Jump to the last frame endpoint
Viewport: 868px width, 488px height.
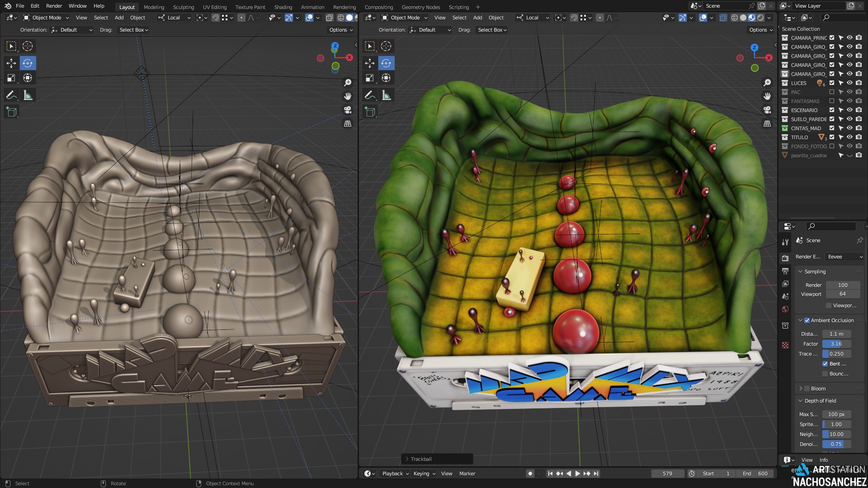coord(596,474)
